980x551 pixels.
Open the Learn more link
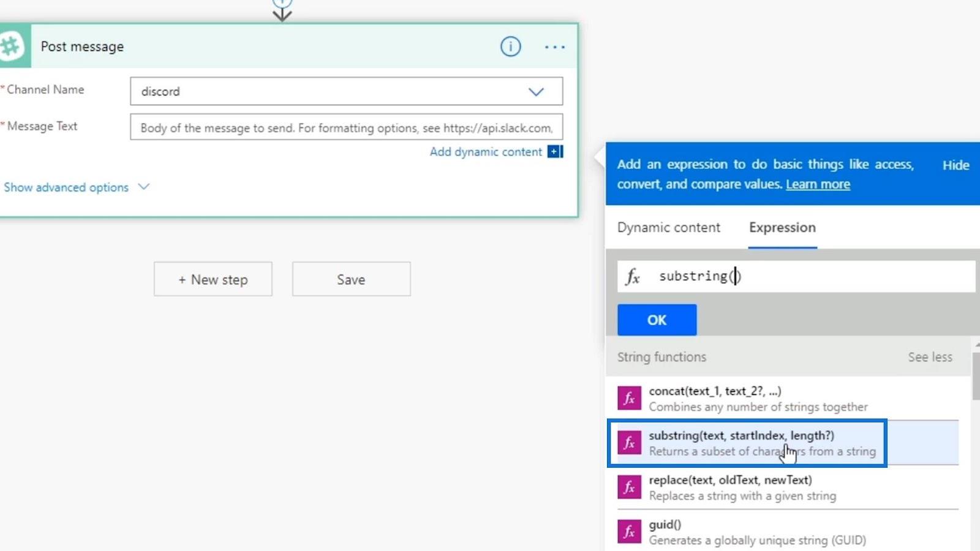[x=818, y=184]
